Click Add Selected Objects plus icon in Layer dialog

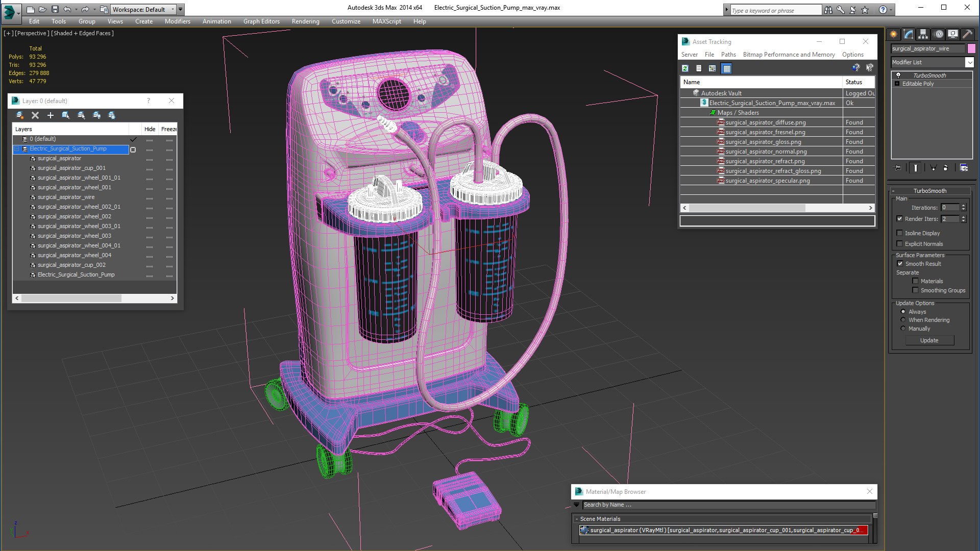[x=51, y=115]
